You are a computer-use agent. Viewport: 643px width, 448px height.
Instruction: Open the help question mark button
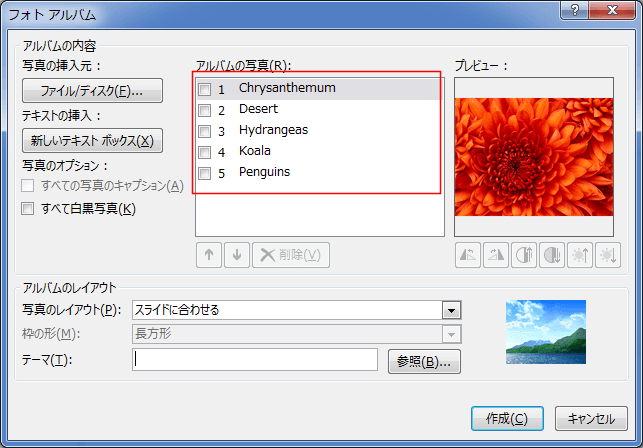pyautogui.click(x=575, y=10)
